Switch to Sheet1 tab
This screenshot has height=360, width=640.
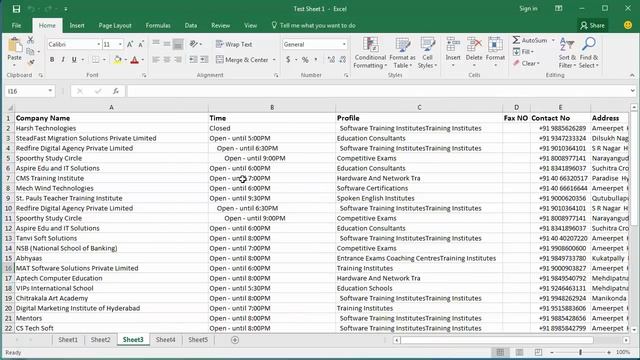(x=68, y=340)
